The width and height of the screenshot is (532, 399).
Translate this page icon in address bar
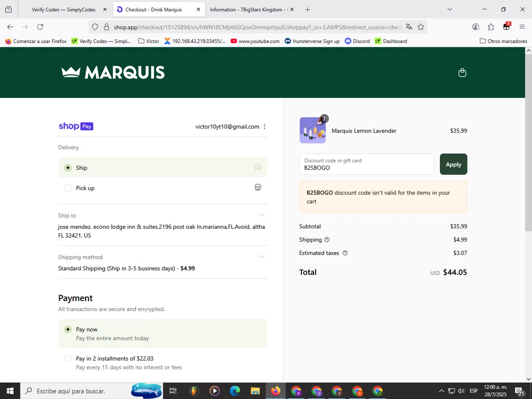pos(409,27)
